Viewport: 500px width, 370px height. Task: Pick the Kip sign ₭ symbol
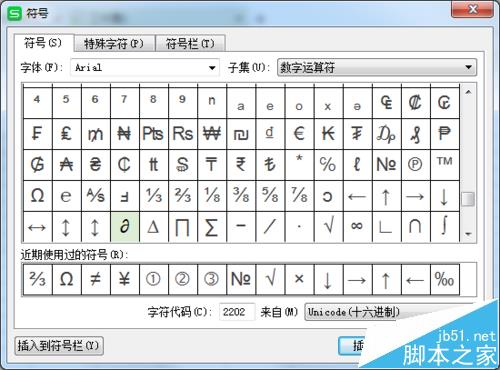point(328,134)
